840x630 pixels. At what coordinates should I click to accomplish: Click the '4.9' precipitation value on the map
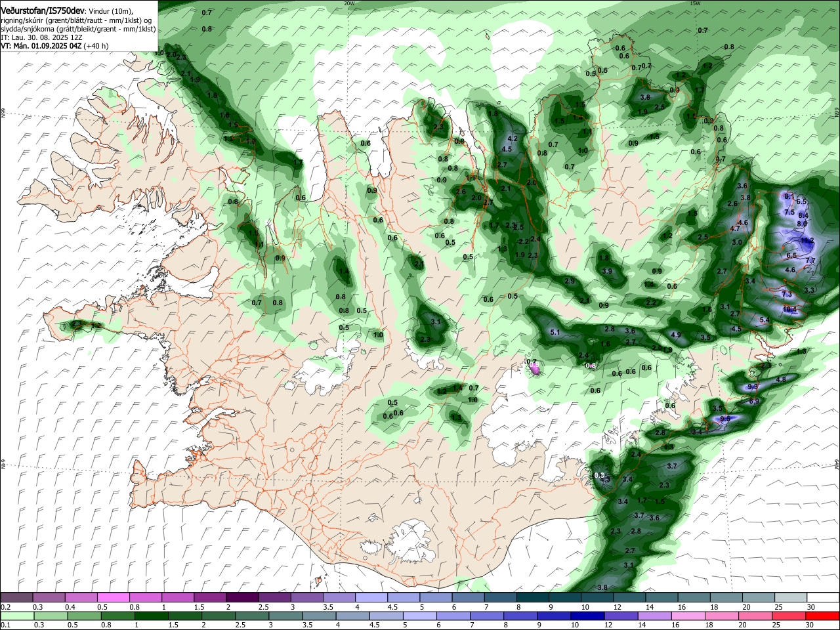676,335
